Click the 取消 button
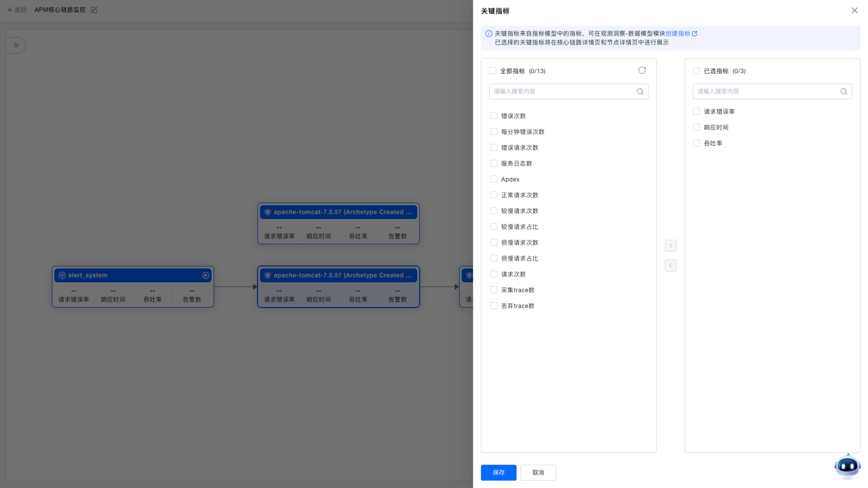The height and width of the screenshot is (488, 868). (538, 472)
